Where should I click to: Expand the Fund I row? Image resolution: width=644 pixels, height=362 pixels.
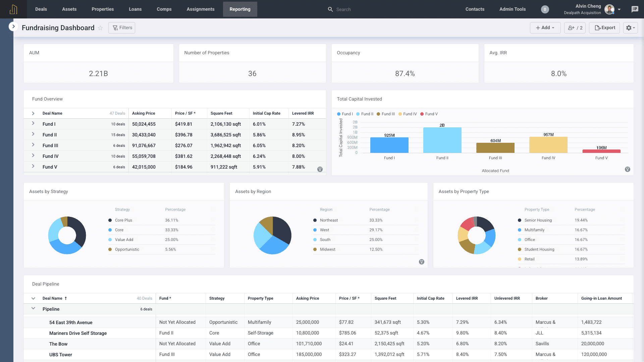pos(33,123)
